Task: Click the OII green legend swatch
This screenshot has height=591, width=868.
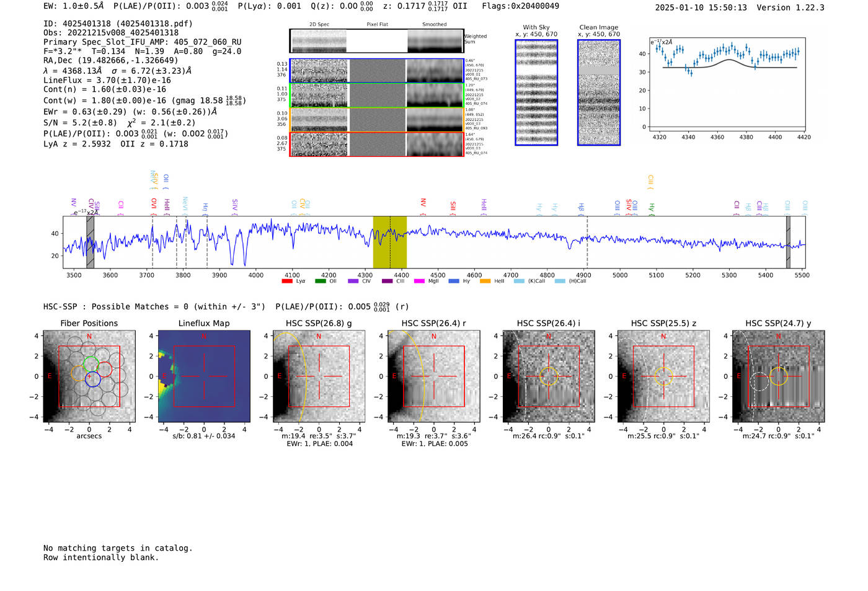Action: 320,281
